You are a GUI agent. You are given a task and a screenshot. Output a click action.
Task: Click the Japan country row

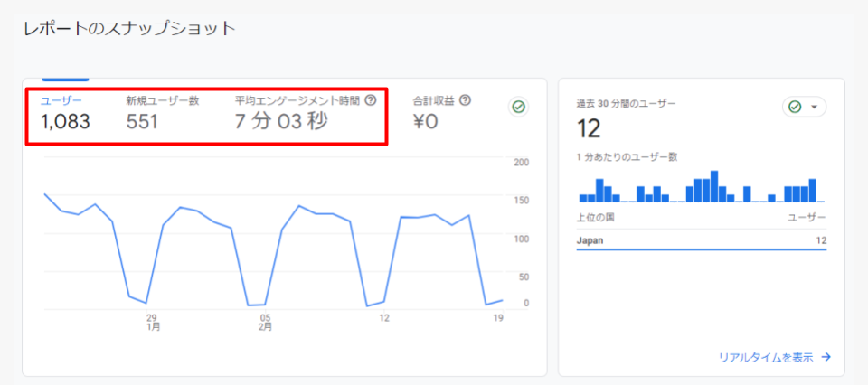[702, 240]
